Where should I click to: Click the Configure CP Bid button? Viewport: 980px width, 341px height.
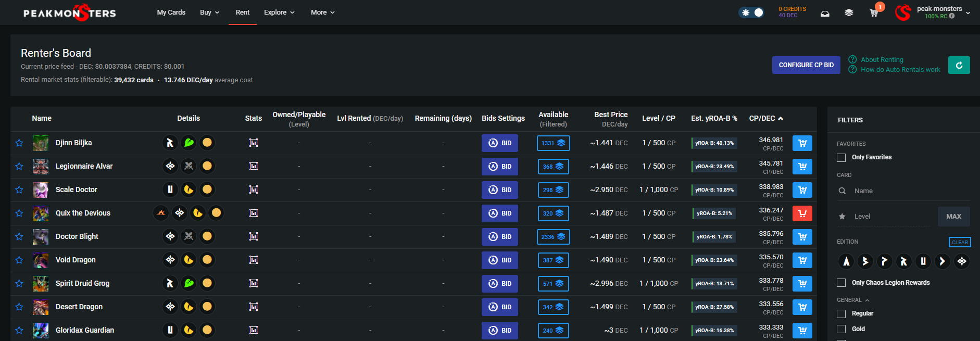point(806,65)
